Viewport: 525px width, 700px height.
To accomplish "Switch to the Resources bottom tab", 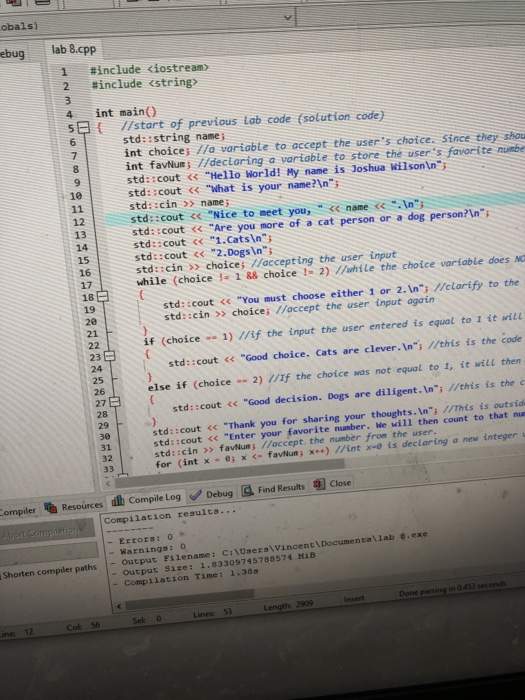I will 74,507.
